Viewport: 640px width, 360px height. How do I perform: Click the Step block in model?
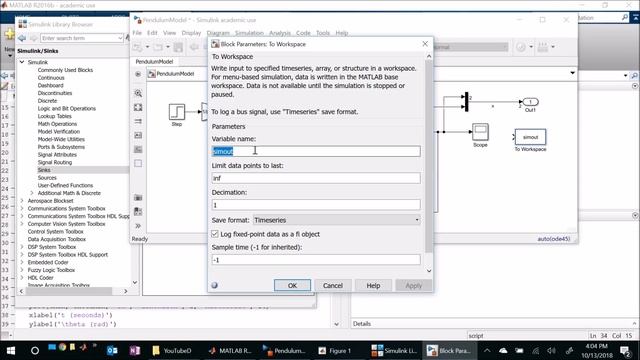tap(177, 111)
